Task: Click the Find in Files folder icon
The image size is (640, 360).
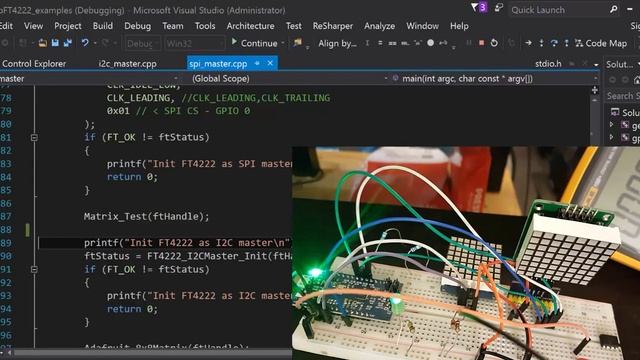Action: point(298,43)
